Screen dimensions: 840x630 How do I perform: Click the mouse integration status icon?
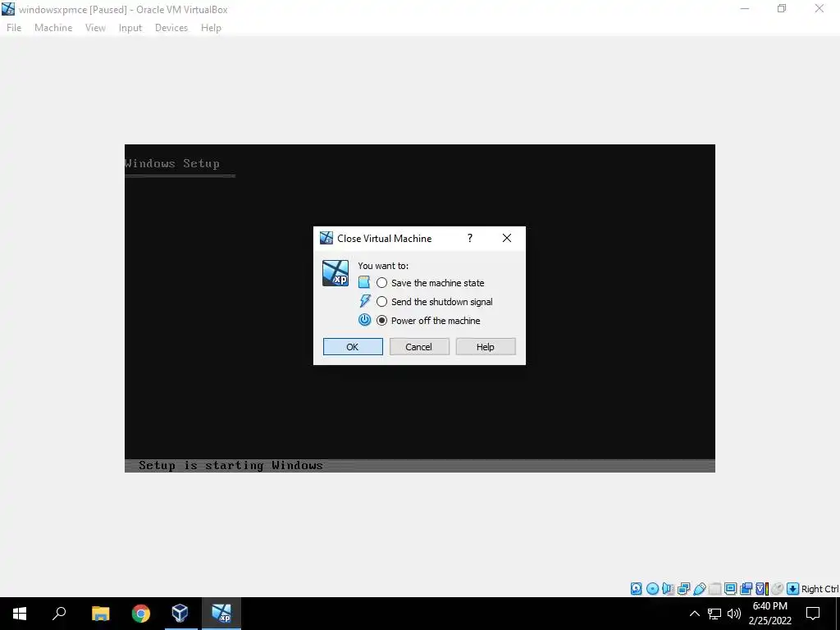click(x=778, y=589)
